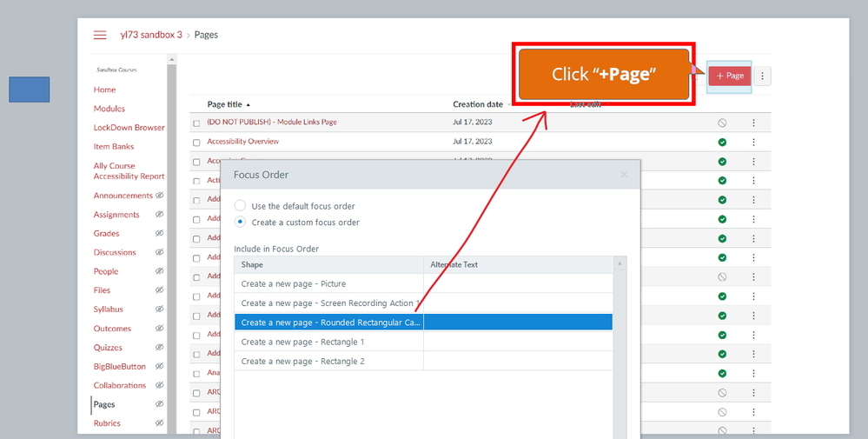Close the Focus Order dialog
Viewport: 868px width, 439px height.
pos(624,175)
